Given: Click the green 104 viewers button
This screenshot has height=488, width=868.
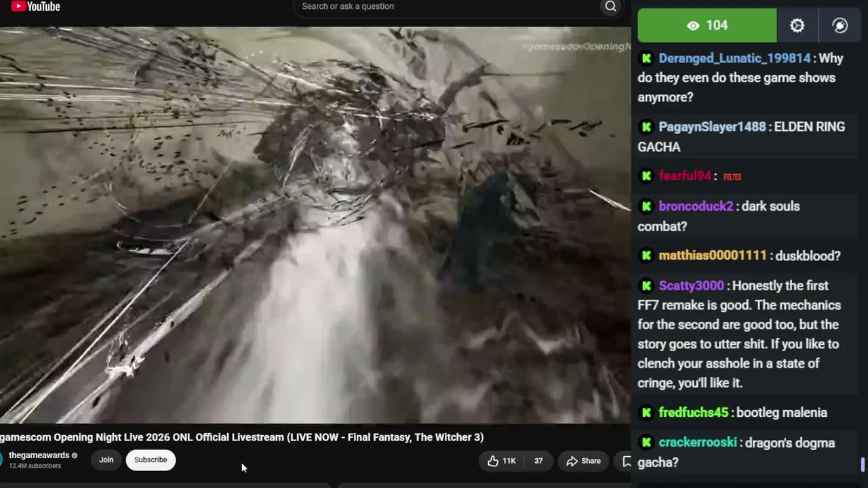Looking at the screenshot, I should pos(707,26).
